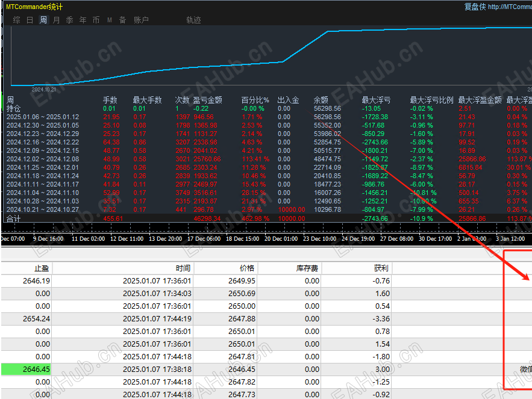Select week row 2024.12.02 ~ 2024.12.08
This screenshot has width=532, height=399.
pyautogui.click(x=266, y=159)
